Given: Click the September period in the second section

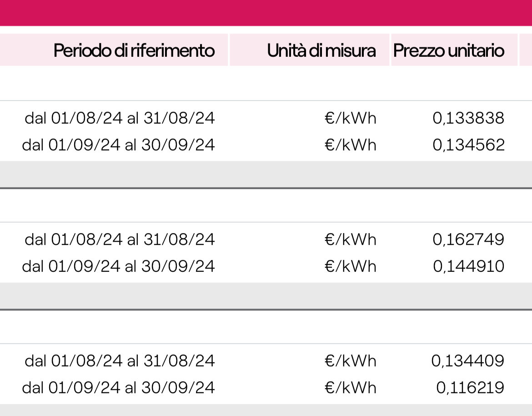Looking at the screenshot, I should pyautogui.click(x=118, y=266).
